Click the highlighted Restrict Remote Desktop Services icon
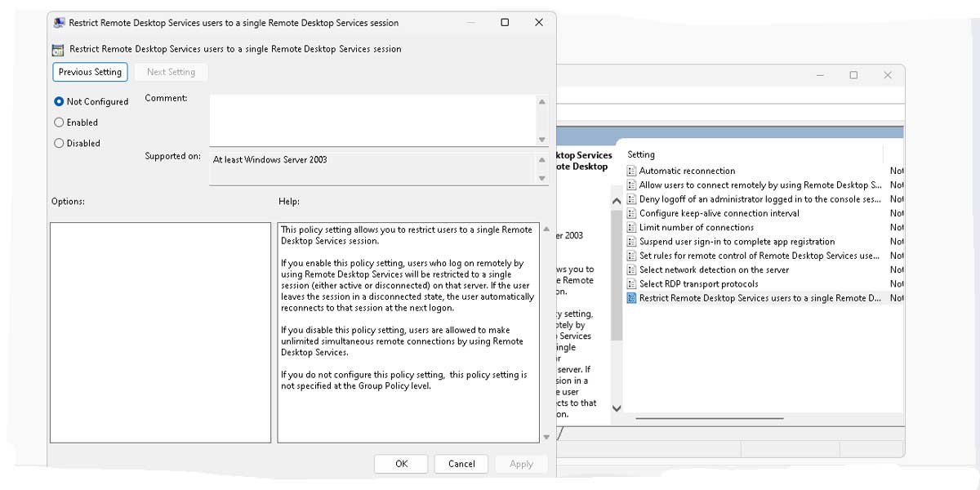Screen dimensions: 980x490 tap(632, 298)
